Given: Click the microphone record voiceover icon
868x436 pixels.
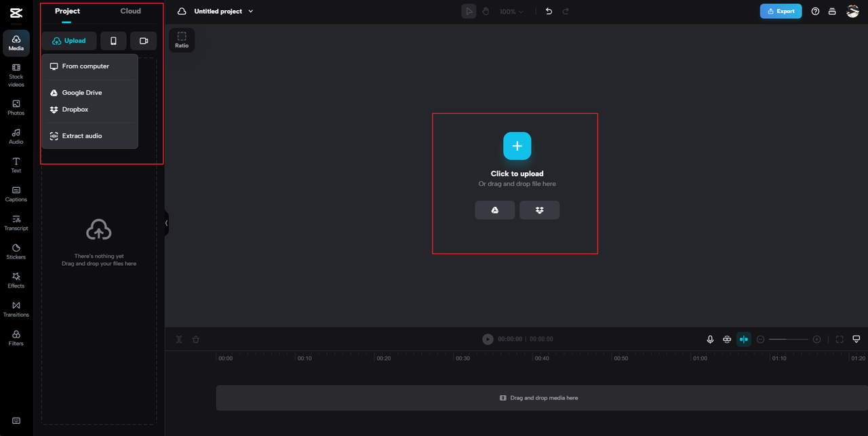Looking at the screenshot, I should 710,339.
